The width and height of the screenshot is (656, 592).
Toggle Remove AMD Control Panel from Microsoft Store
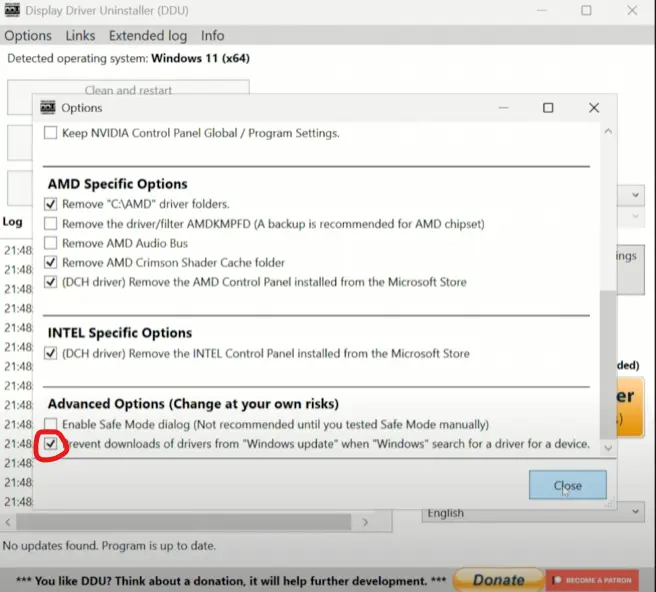(51, 282)
